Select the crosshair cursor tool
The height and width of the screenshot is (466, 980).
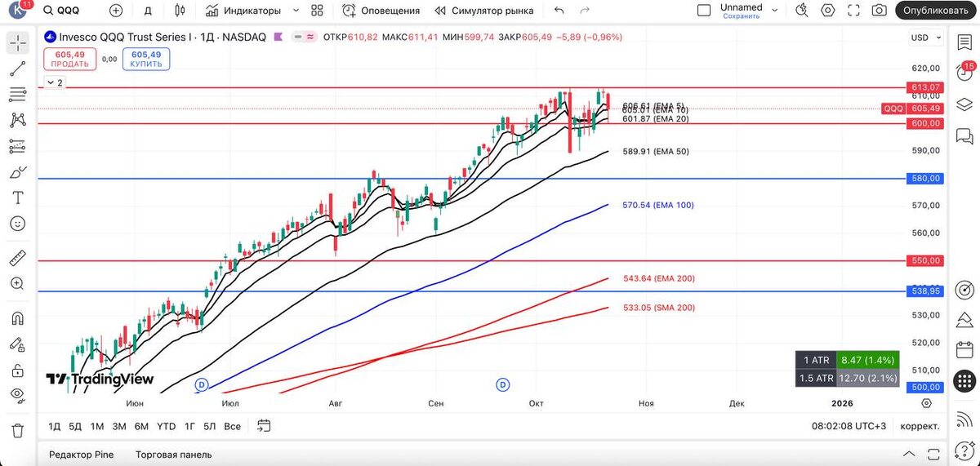pyautogui.click(x=17, y=44)
